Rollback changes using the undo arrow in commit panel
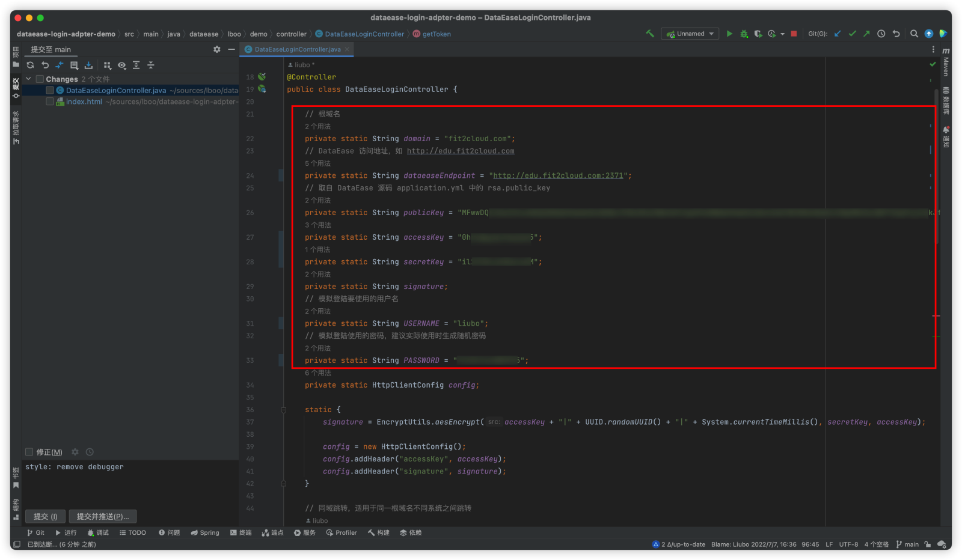The width and height of the screenshot is (962, 560). click(46, 65)
